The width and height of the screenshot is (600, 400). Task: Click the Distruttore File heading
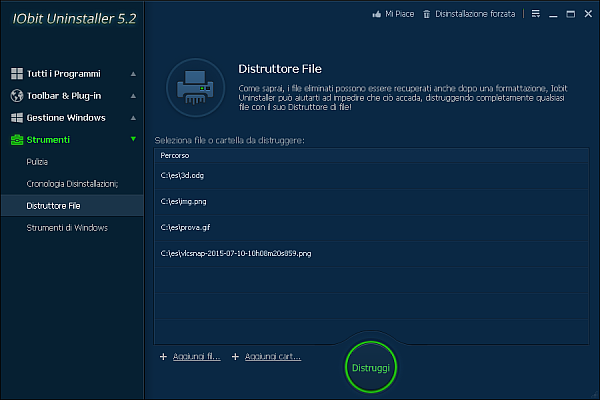[280, 69]
